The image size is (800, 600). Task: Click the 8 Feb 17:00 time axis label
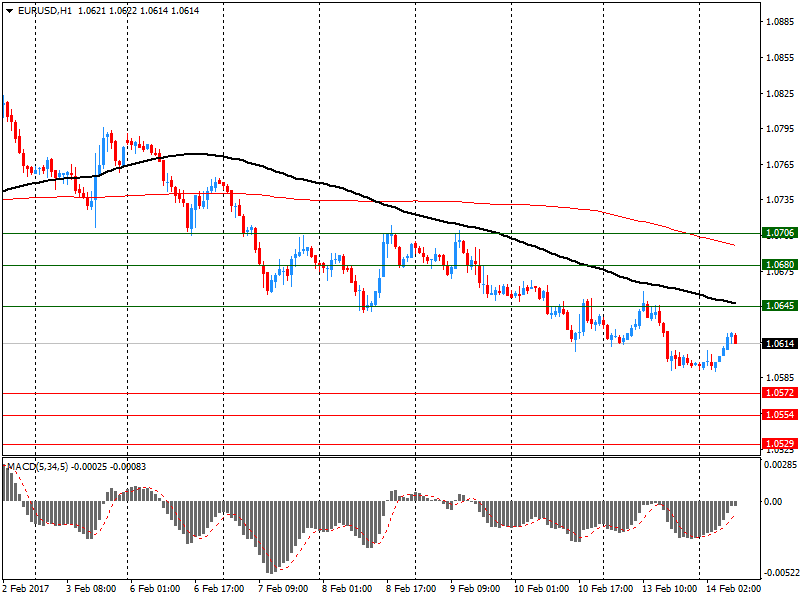(x=411, y=588)
